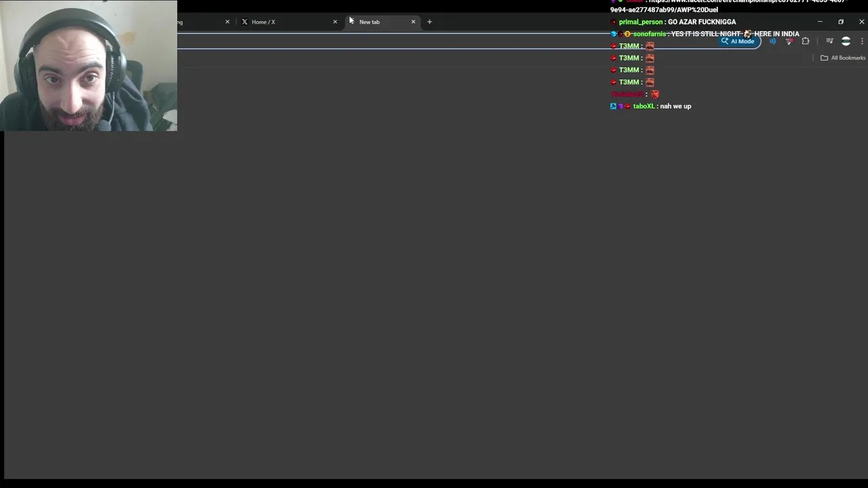
Task: Click the address bar input field
Action: pyautogui.click(x=448, y=41)
